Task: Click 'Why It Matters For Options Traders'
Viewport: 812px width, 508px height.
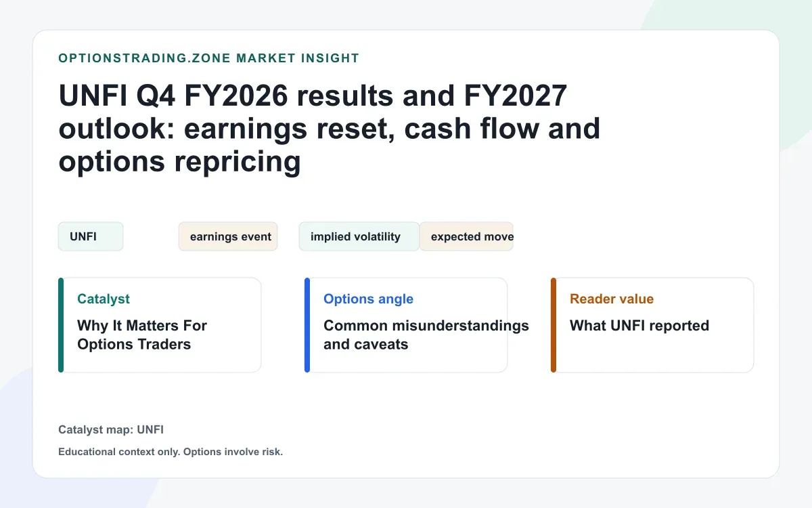Action: [142, 335]
